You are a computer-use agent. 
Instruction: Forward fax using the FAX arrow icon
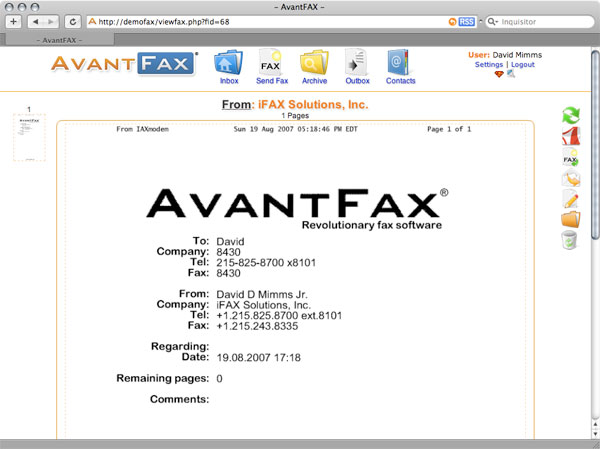click(x=570, y=157)
